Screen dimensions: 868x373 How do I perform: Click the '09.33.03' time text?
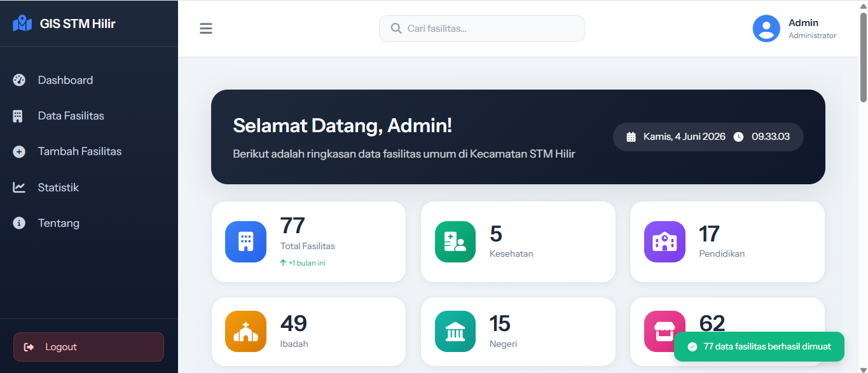[x=771, y=137]
